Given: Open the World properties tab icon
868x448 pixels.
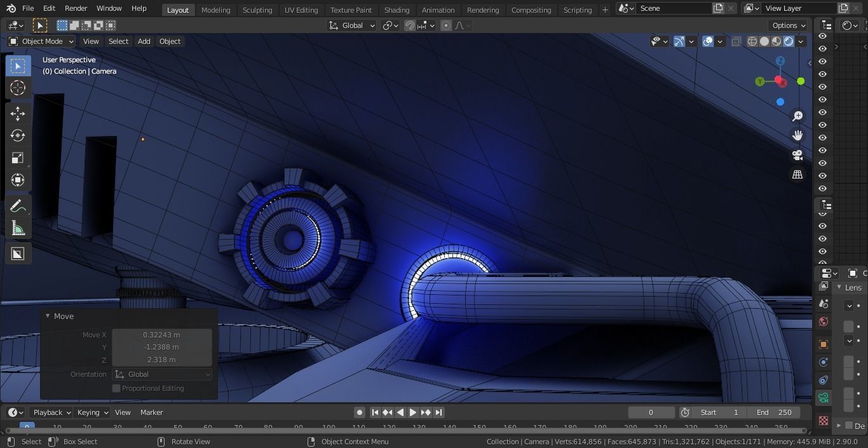Looking at the screenshot, I should (x=824, y=322).
